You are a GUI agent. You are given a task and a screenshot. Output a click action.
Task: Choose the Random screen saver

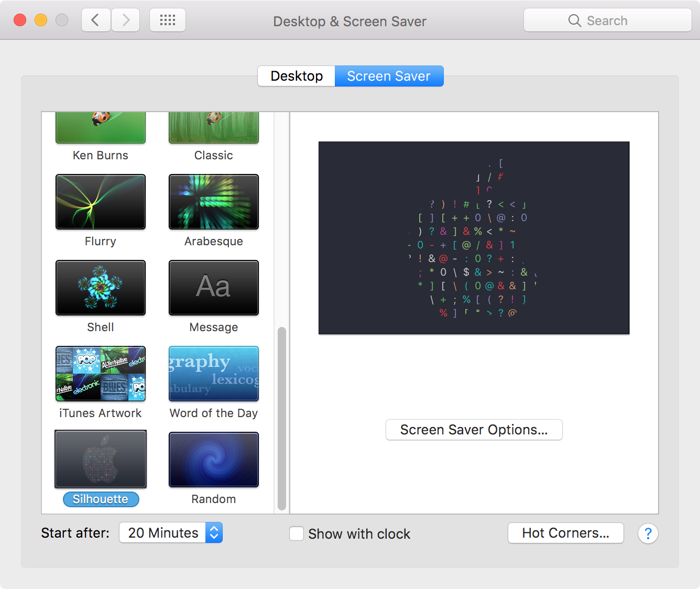pyautogui.click(x=214, y=460)
